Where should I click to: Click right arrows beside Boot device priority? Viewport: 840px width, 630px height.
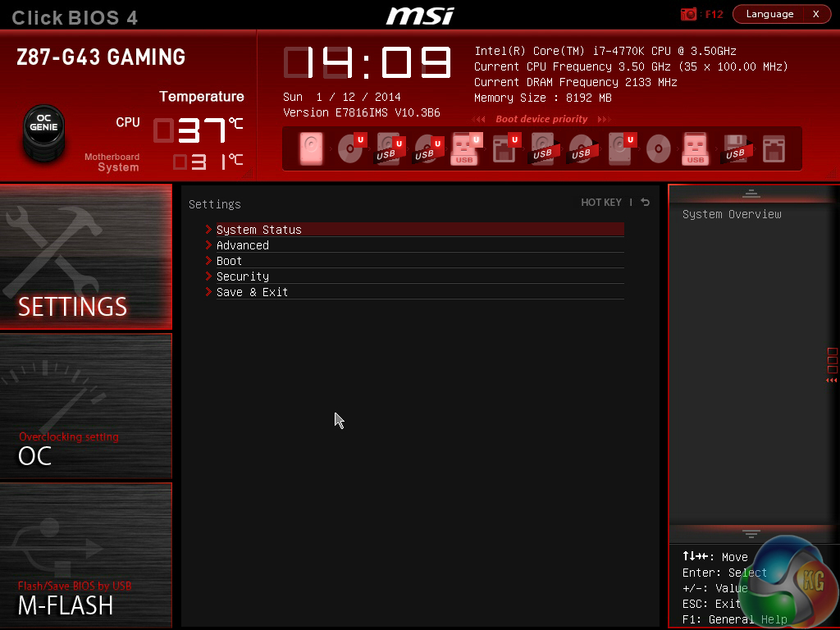604,119
